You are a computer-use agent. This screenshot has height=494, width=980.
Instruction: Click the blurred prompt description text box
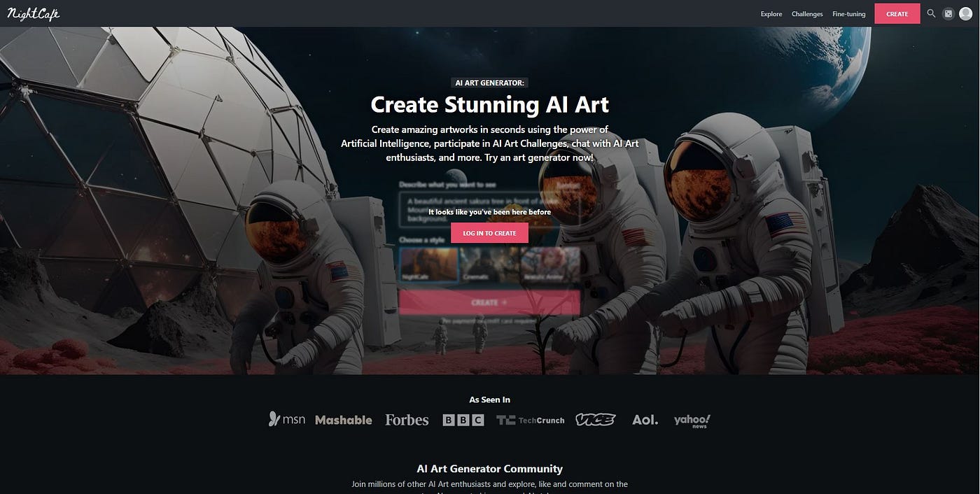point(489,209)
